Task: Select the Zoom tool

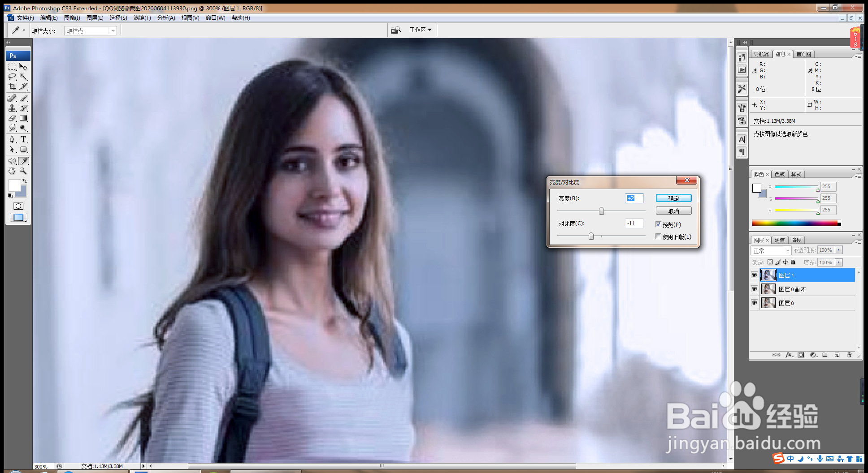Action: tap(24, 171)
